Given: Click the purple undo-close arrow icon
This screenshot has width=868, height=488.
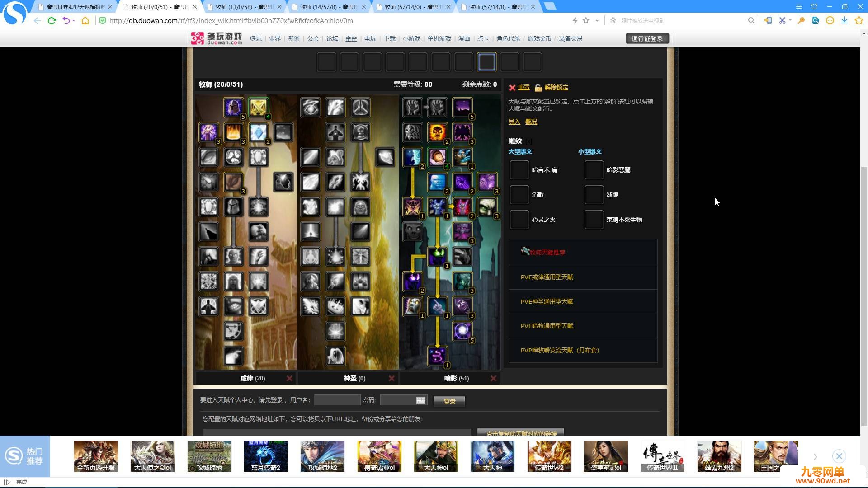Looking at the screenshot, I should pyautogui.click(x=66, y=20).
